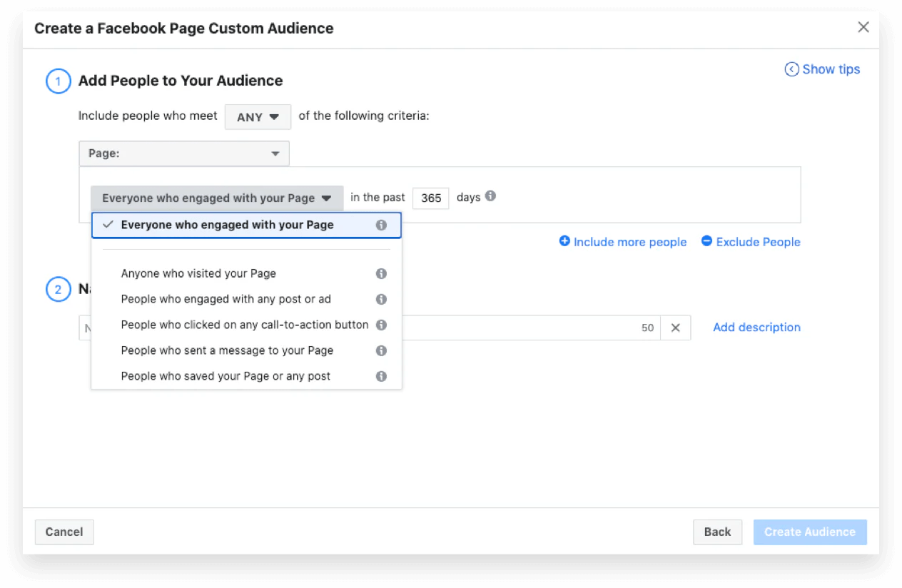The height and width of the screenshot is (588, 902).
Task: Choose 'People who engaged with any post or ad'
Action: [246, 299]
